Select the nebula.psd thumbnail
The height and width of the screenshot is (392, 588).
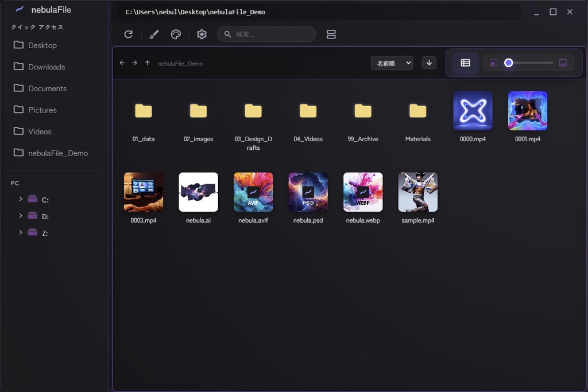click(x=308, y=192)
